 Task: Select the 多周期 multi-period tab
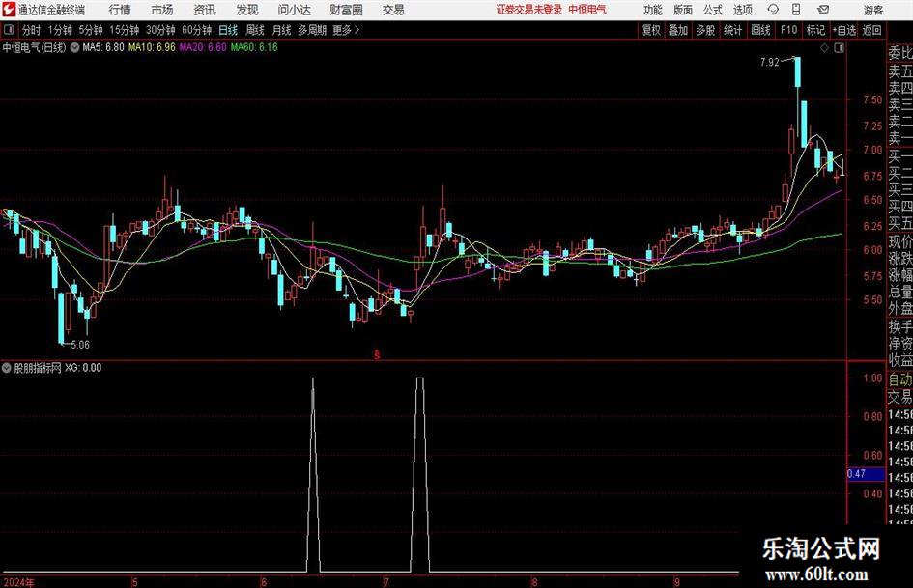tap(312, 30)
